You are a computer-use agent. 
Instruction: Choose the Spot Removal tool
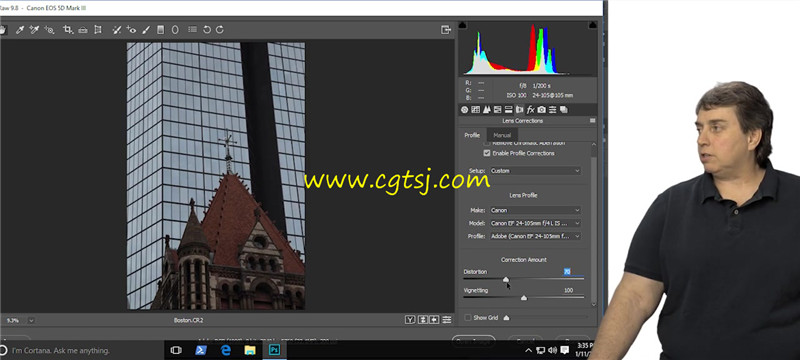click(117, 30)
